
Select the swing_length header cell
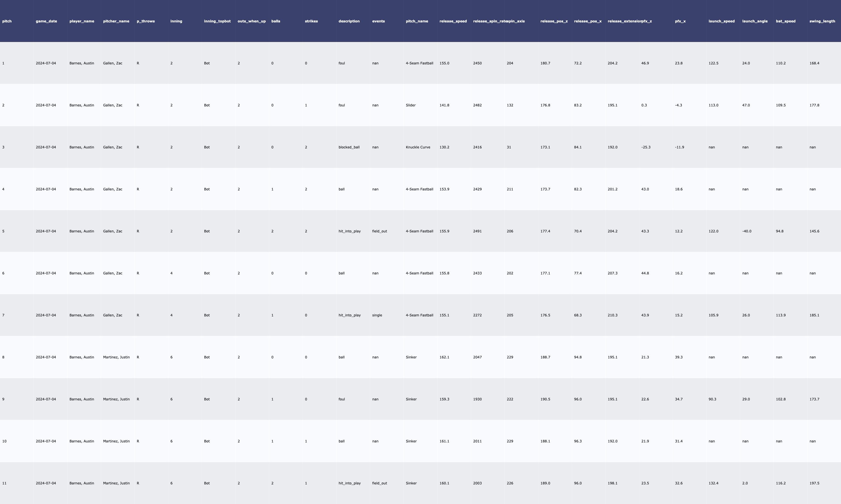(x=822, y=21)
